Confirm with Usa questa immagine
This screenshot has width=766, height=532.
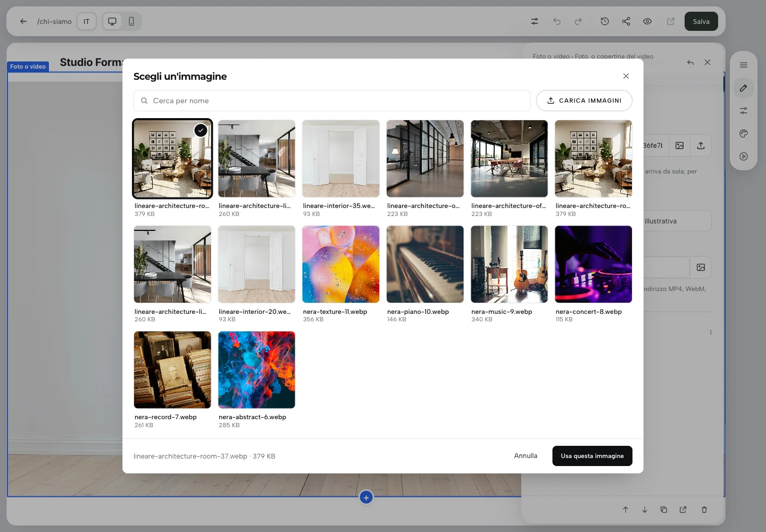tap(592, 456)
